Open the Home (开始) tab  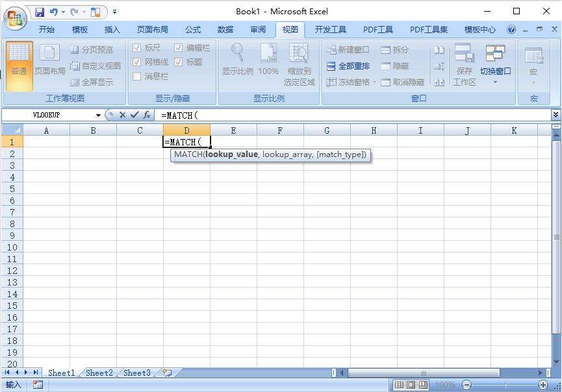pos(47,30)
